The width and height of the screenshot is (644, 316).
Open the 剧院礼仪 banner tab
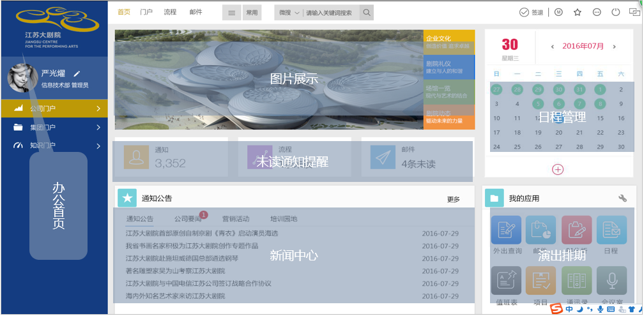pos(449,67)
